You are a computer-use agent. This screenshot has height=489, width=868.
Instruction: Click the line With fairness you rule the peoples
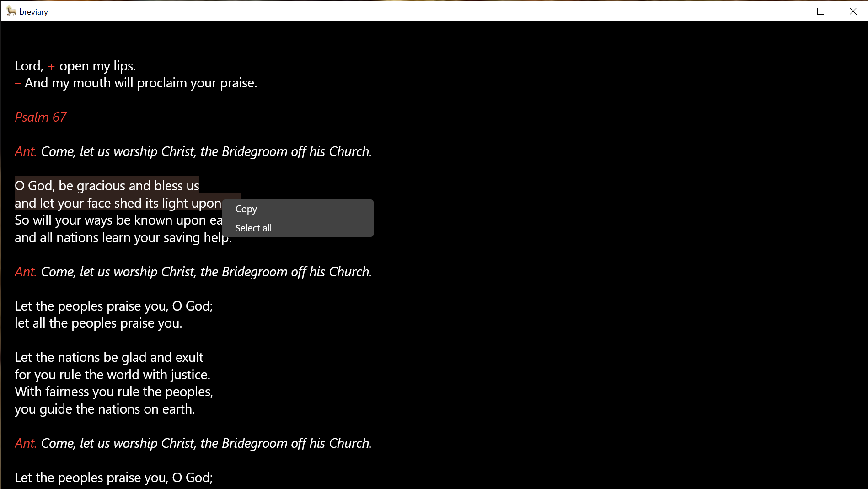click(x=113, y=392)
